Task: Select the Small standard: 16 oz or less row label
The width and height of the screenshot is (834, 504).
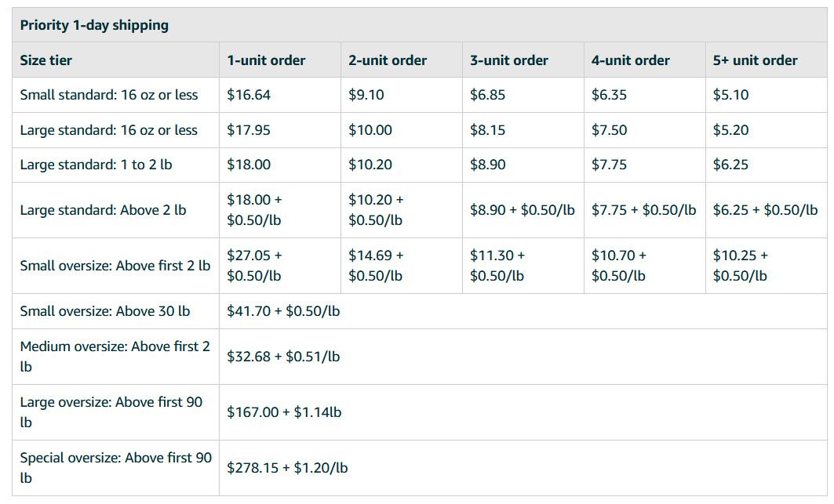Action: (x=109, y=95)
